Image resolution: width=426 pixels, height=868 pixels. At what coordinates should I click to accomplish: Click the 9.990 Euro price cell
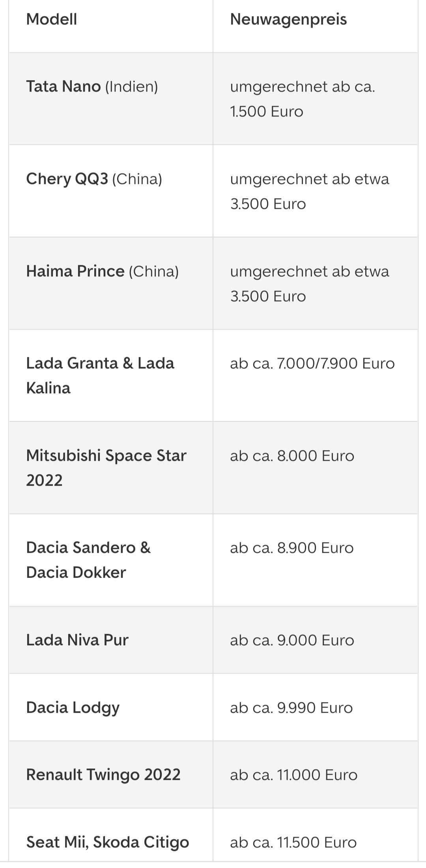(291, 708)
